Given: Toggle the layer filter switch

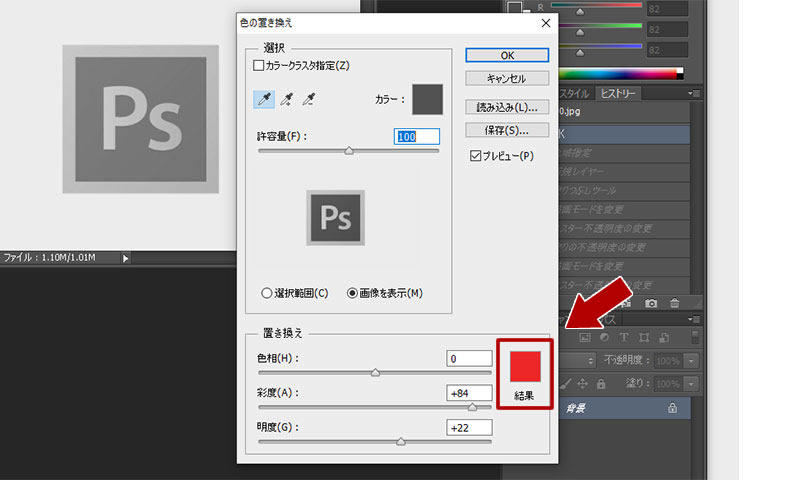Looking at the screenshot, I should click(694, 337).
